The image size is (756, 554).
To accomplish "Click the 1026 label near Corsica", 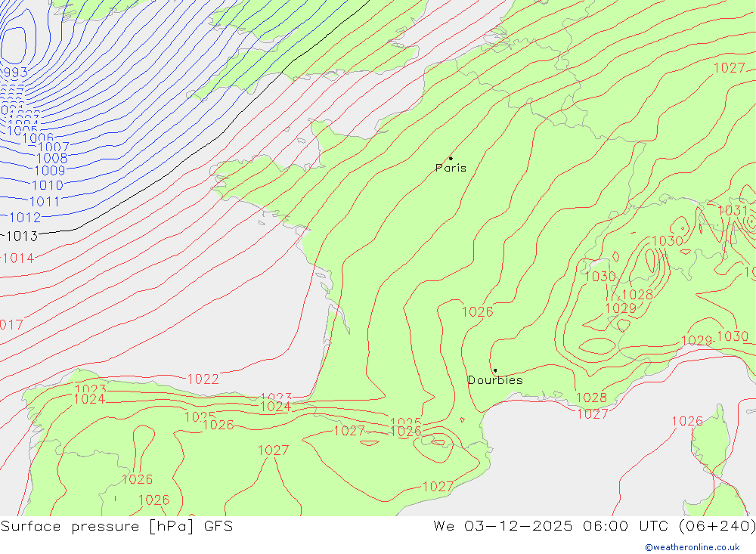I will point(687,422).
